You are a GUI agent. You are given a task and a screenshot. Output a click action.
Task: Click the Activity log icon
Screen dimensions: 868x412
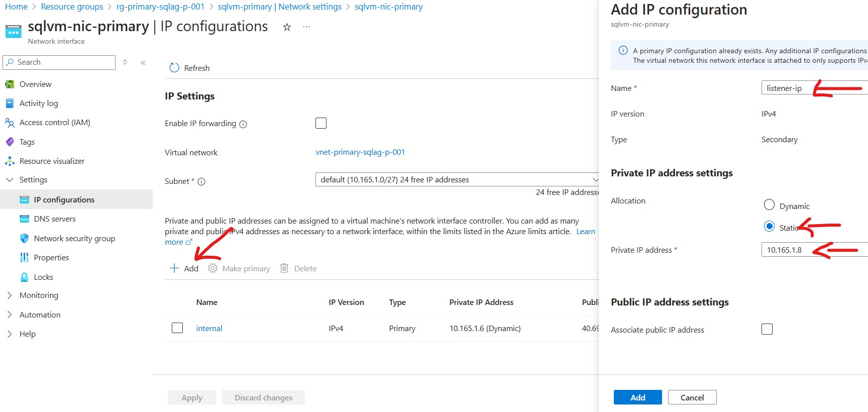(10, 104)
